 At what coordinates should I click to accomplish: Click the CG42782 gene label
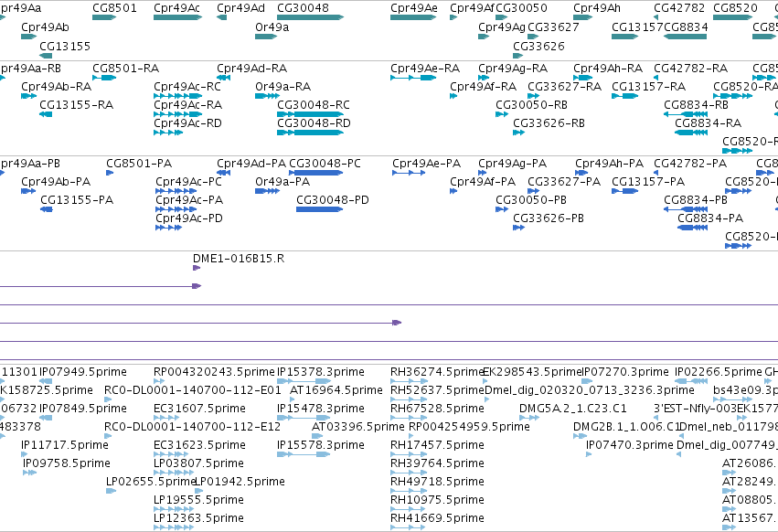point(679,8)
